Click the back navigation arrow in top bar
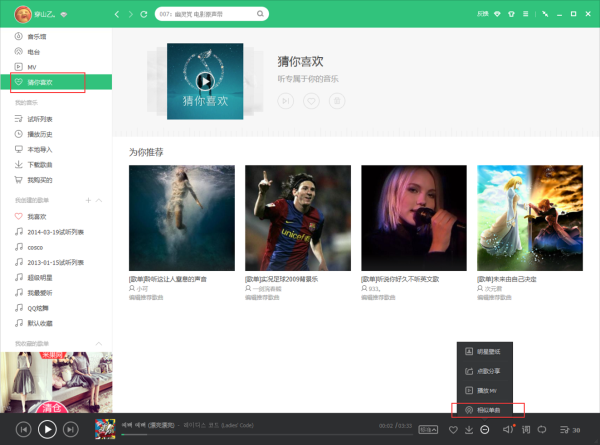 117,15
